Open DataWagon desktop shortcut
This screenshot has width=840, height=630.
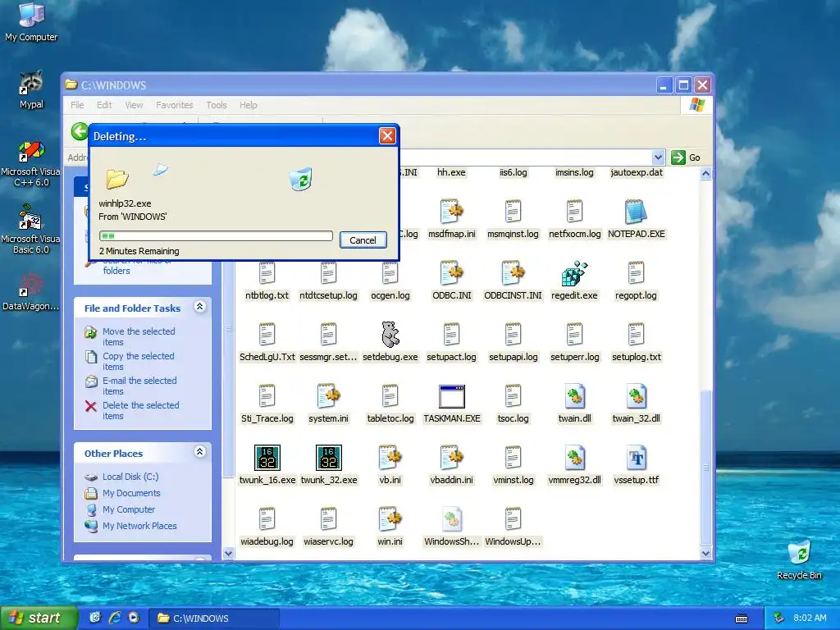[x=31, y=292]
